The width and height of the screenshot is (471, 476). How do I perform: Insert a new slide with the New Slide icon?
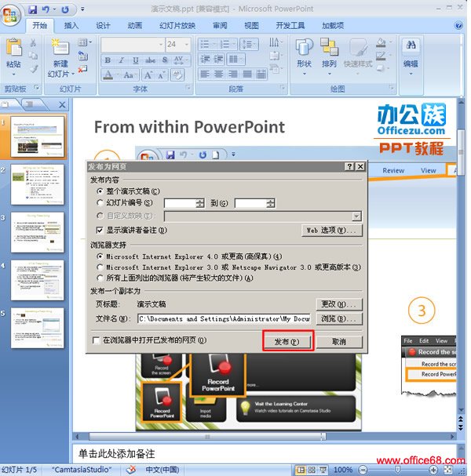60,47
